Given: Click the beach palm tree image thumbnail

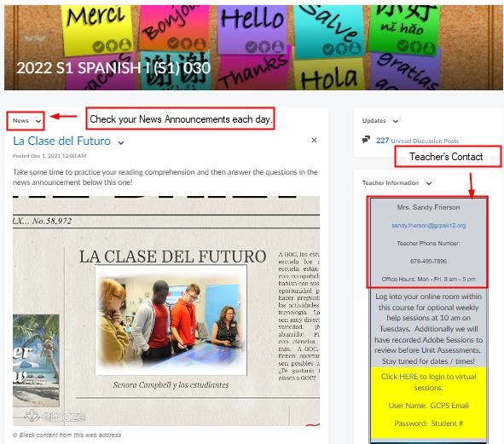Looking at the screenshot, I should click(x=36, y=360).
